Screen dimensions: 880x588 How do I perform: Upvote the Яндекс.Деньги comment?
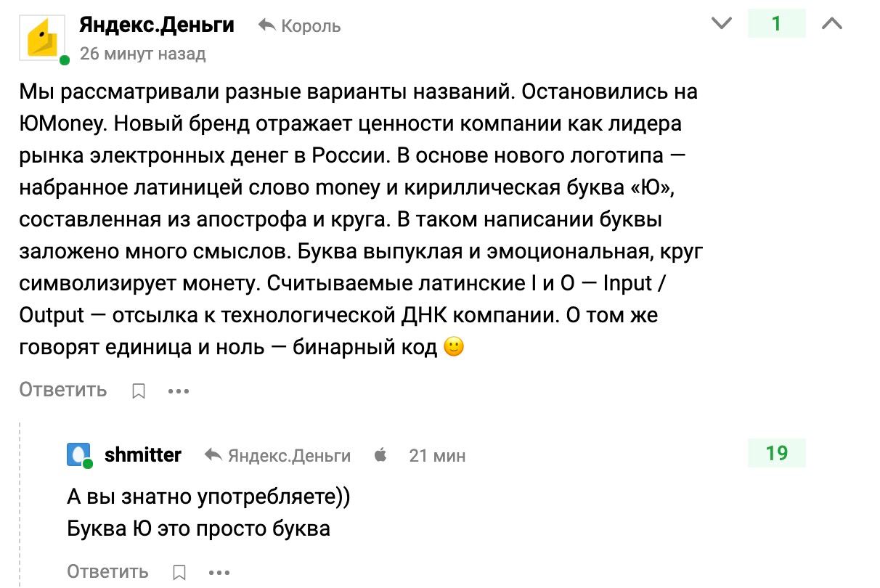(x=832, y=24)
